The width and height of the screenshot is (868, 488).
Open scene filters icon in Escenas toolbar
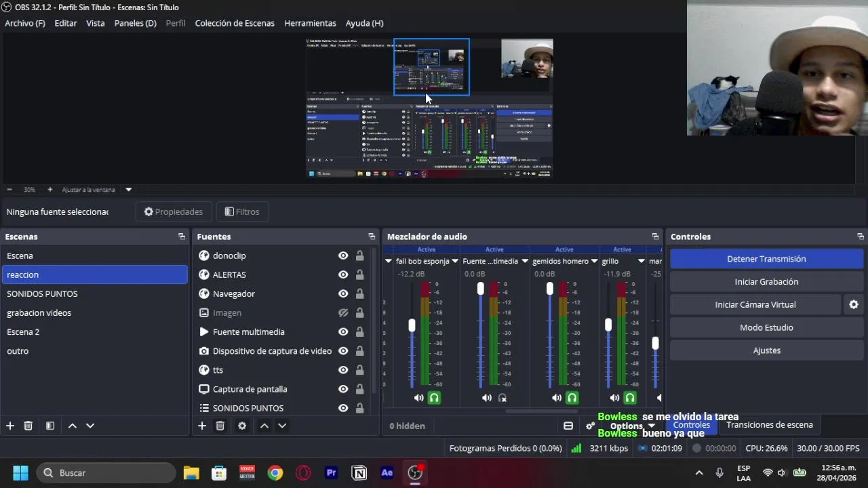coord(50,426)
